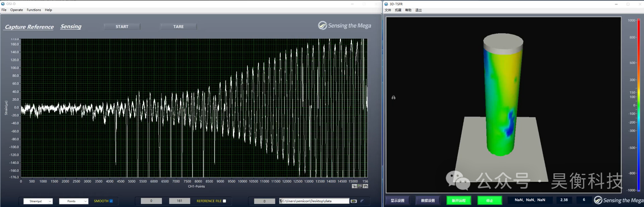
Task: Select the graph pan hand tool
Action: click(x=365, y=186)
